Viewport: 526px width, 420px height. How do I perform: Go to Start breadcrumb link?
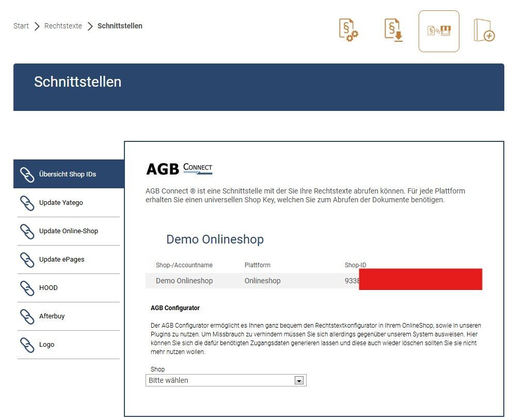(x=21, y=26)
